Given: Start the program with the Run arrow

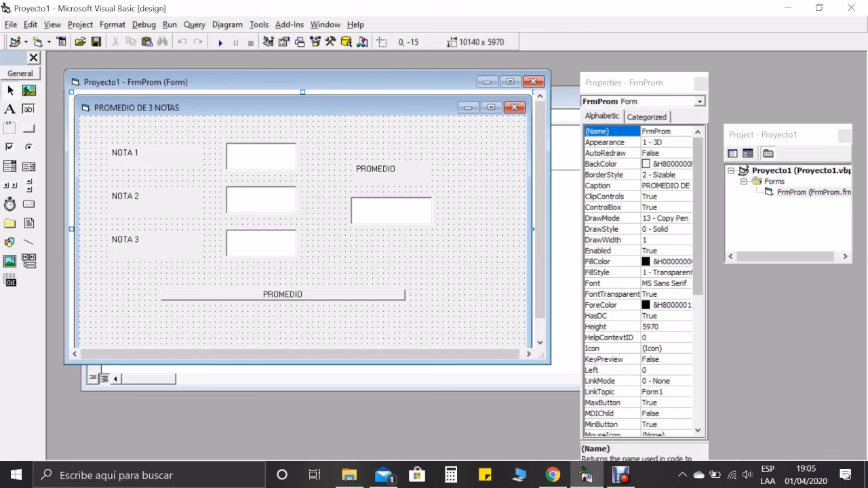Looking at the screenshot, I should pos(220,43).
